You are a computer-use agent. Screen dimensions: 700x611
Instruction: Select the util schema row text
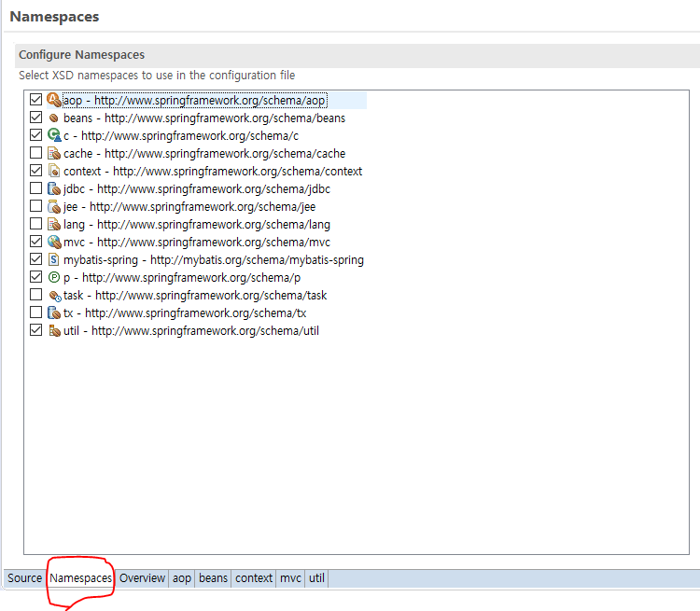click(191, 331)
